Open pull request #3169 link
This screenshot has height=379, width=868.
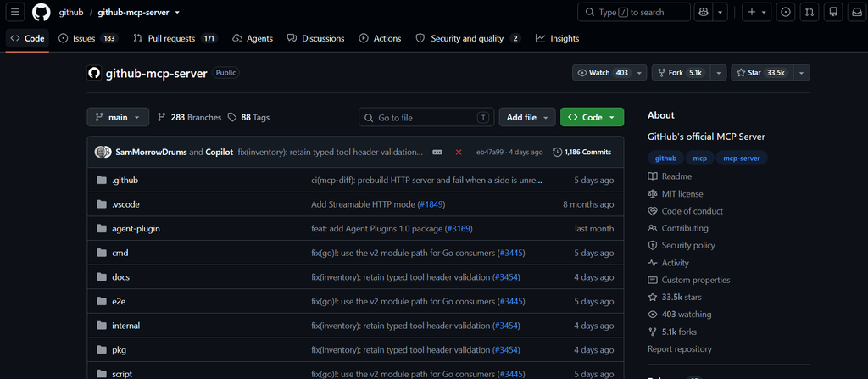click(x=459, y=228)
